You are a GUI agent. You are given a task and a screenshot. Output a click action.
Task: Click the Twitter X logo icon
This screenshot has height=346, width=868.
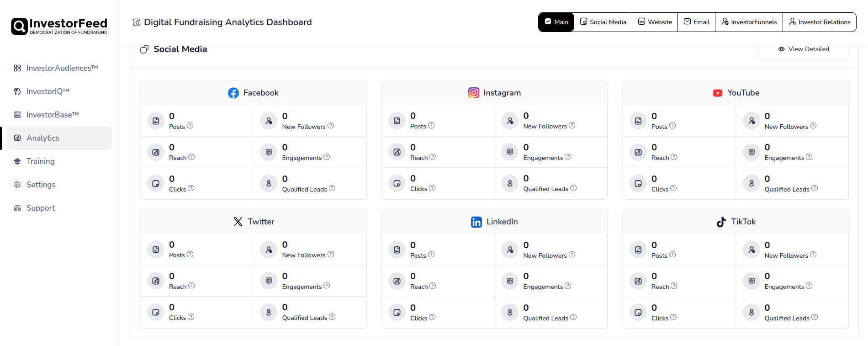238,222
